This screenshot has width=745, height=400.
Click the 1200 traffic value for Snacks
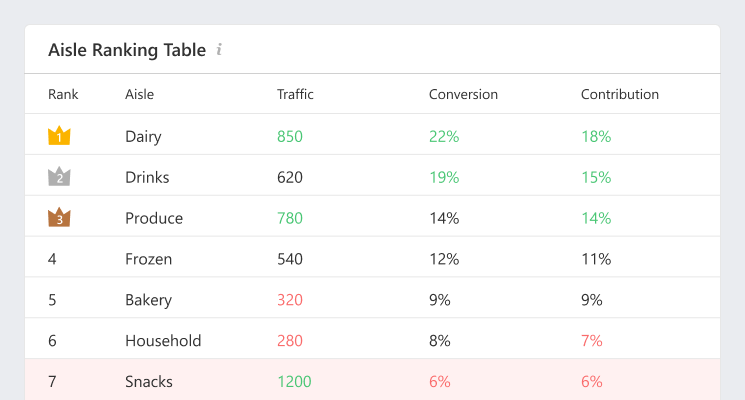(x=294, y=381)
